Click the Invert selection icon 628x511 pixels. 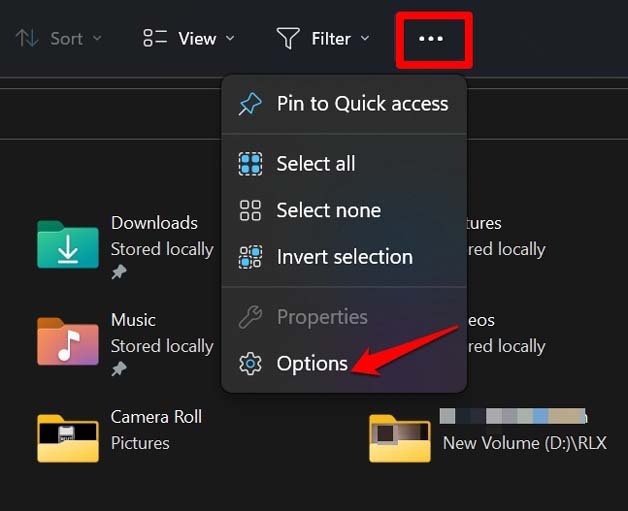(250, 257)
